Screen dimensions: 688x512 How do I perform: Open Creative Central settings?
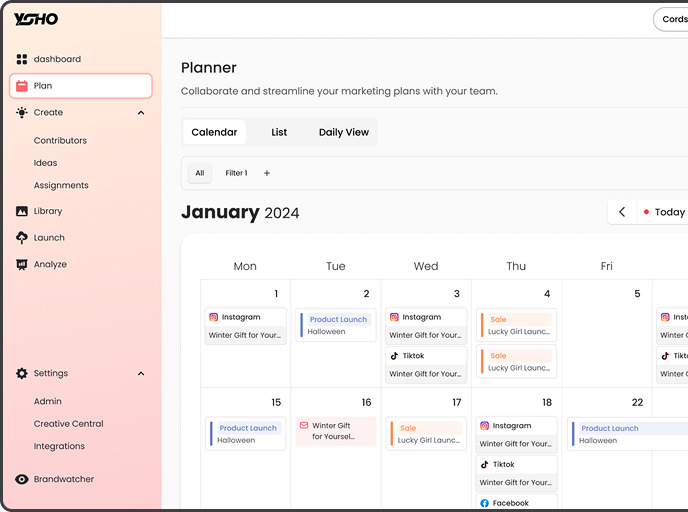pyautogui.click(x=68, y=423)
